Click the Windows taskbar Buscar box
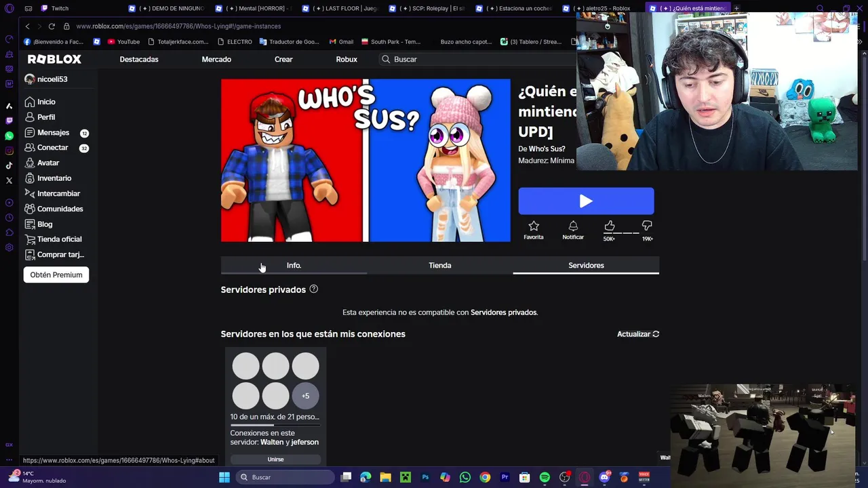Viewport: 868px width, 488px height. click(285, 477)
